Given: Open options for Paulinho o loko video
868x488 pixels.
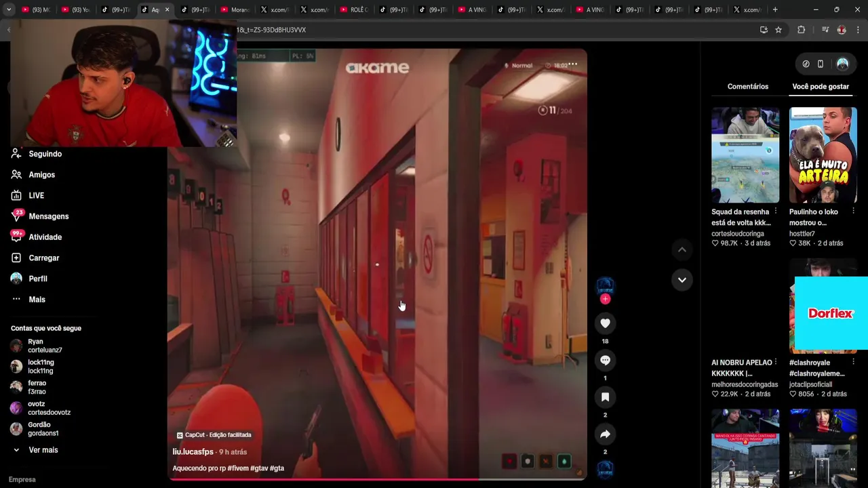Looking at the screenshot, I should (x=853, y=212).
